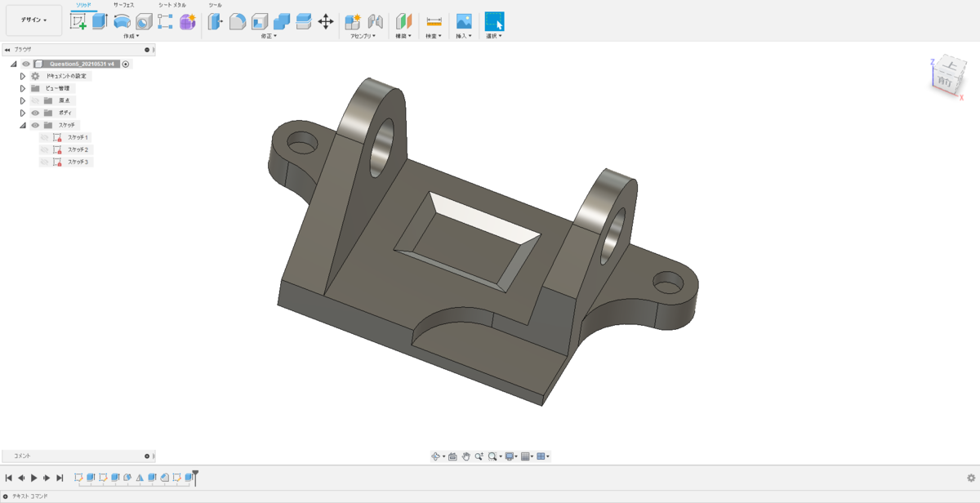
Task: Jump to the timeline beginning
Action: point(8,478)
